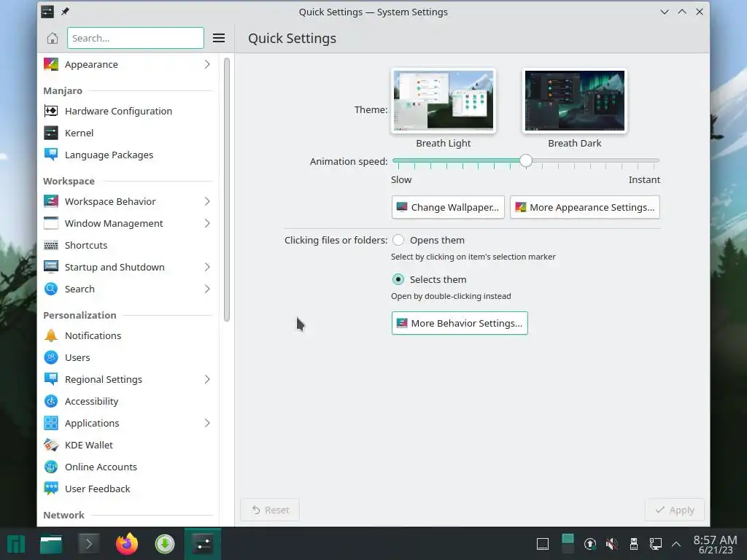
Task: Click the Window Management icon
Action: point(51,223)
